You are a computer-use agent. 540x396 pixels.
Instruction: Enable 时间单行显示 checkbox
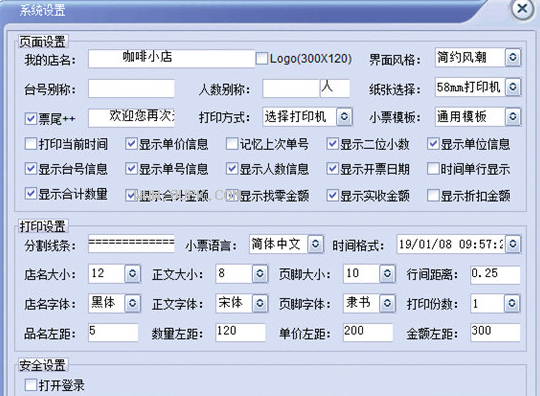pyautogui.click(x=433, y=169)
